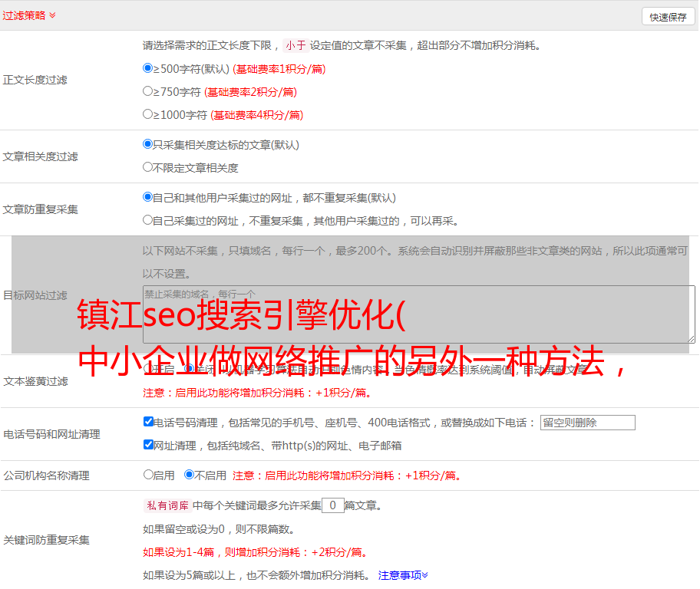
Task: Select the ≥500字符 default length option
Action: (x=148, y=68)
